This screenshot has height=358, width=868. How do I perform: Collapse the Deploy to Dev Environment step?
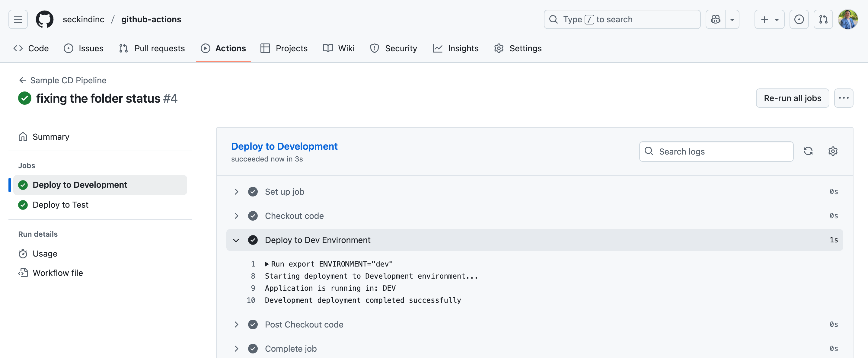tap(236, 240)
